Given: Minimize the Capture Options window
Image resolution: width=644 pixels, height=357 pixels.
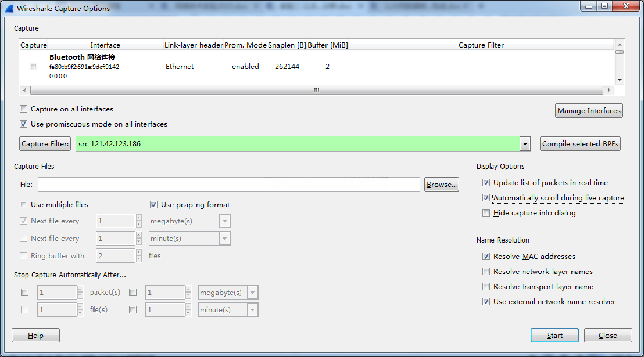Looking at the screenshot, I should coord(589,6).
